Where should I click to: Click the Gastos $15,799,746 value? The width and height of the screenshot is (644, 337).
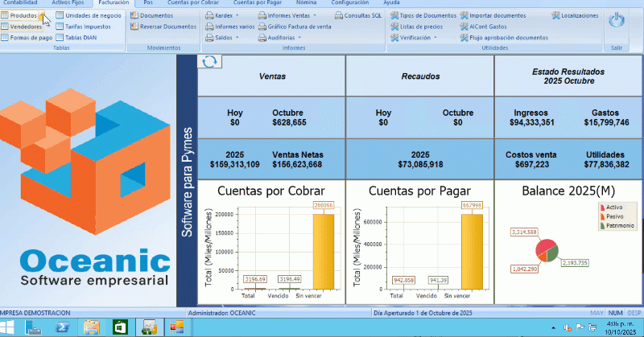[606, 122]
